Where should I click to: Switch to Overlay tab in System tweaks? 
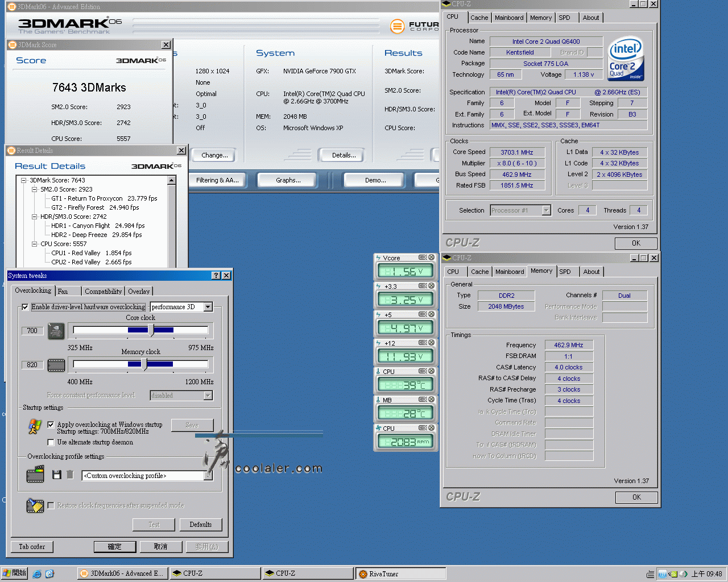coord(139,292)
